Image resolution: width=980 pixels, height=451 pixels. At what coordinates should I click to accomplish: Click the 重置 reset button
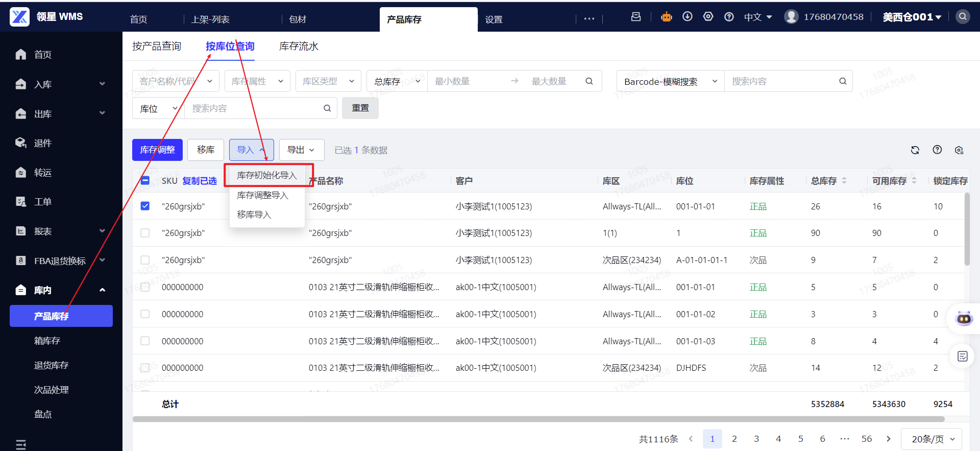[x=360, y=108]
